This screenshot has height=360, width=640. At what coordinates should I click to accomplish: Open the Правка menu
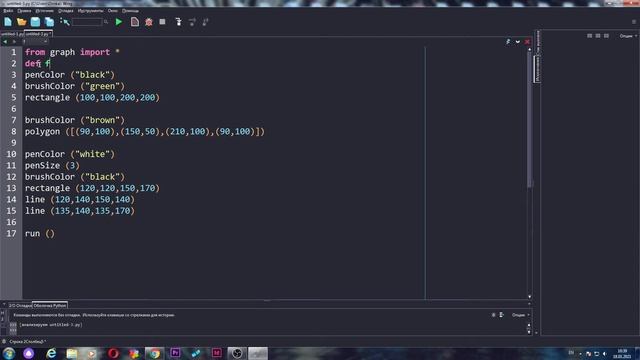(24, 11)
